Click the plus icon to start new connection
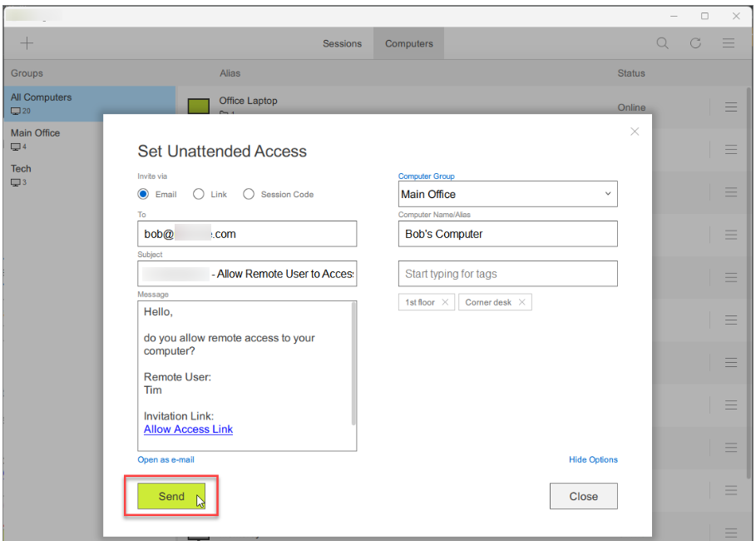Screen dimensions: 756x541 coord(27,42)
